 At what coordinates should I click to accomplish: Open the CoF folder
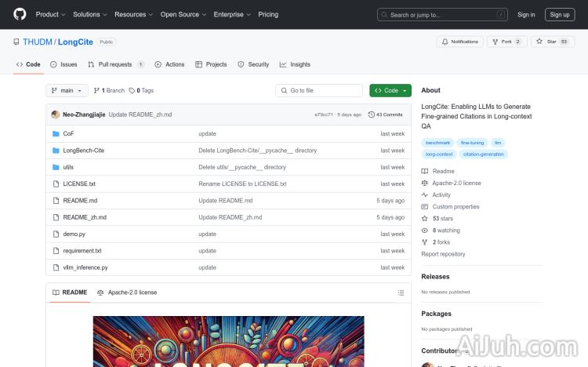coord(68,134)
